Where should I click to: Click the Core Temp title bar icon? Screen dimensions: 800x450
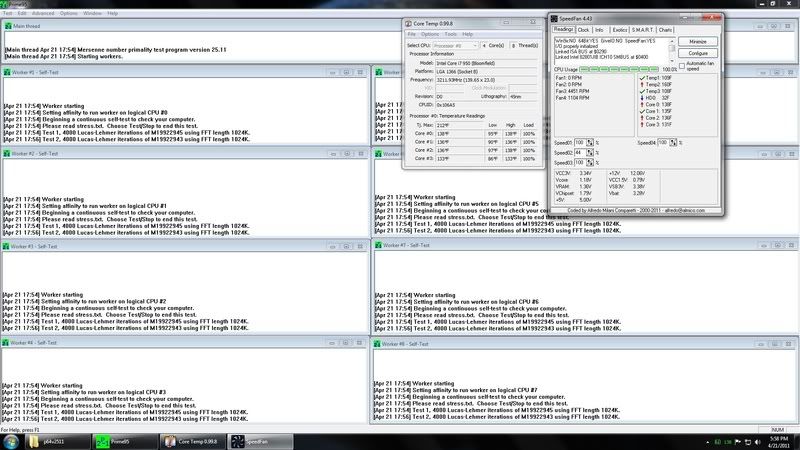coord(408,23)
